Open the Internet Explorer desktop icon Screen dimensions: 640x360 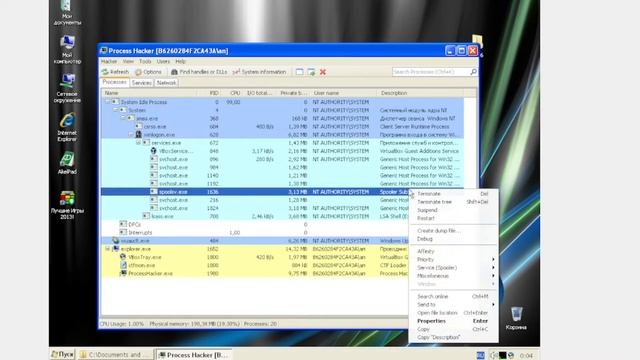(x=67, y=127)
